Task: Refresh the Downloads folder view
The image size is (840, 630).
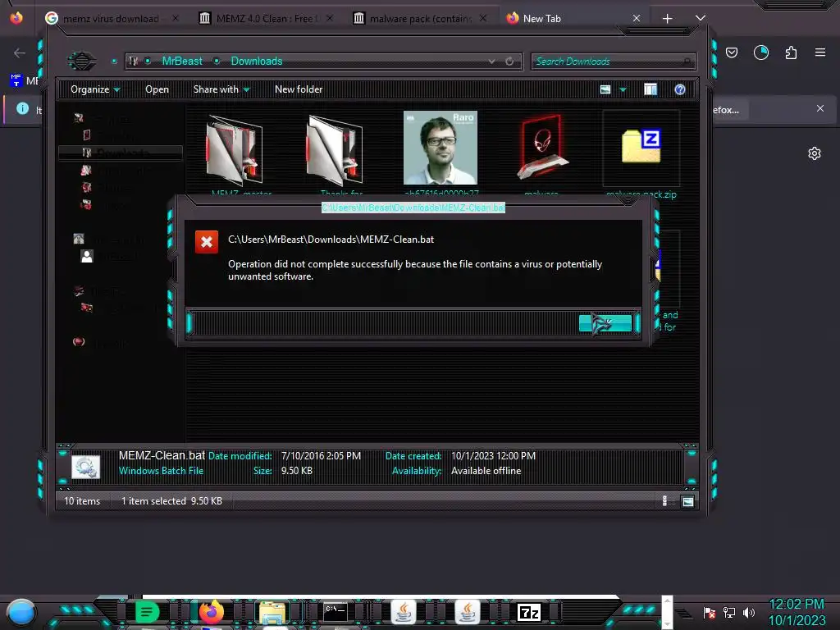Action: pyautogui.click(x=509, y=61)
